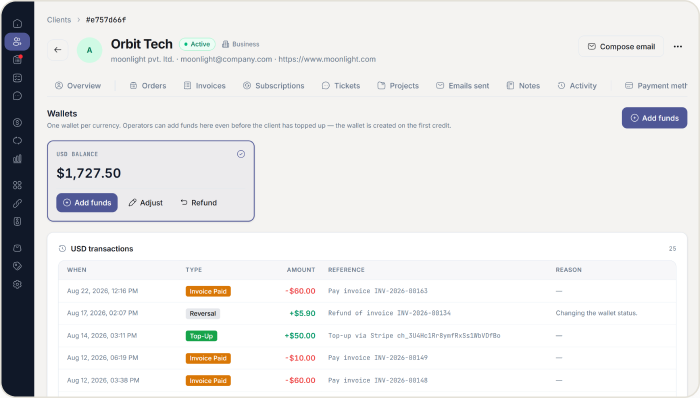Click the Refund button in the wallet card
Viewport: 700px width, 398px height.
click(x=199, y=203)
